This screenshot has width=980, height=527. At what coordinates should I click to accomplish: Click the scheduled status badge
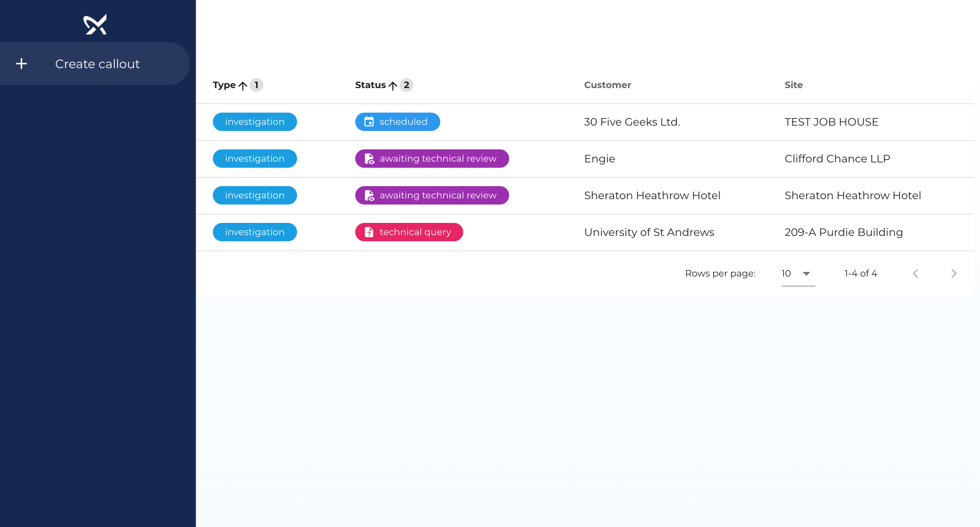(x=397, y=122)
